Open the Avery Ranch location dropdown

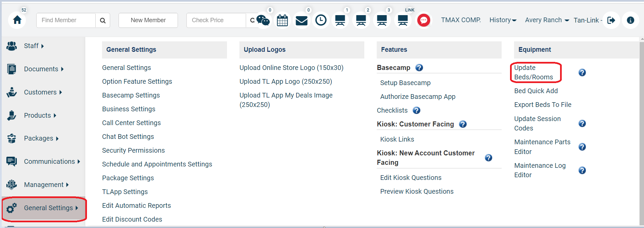(x=547, y=20)
